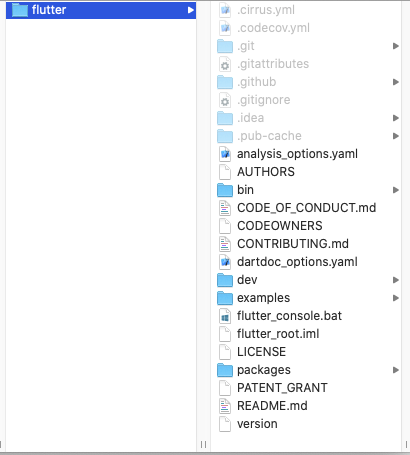
Task: Select the 'bin' folder name
Action: point(245,190)
